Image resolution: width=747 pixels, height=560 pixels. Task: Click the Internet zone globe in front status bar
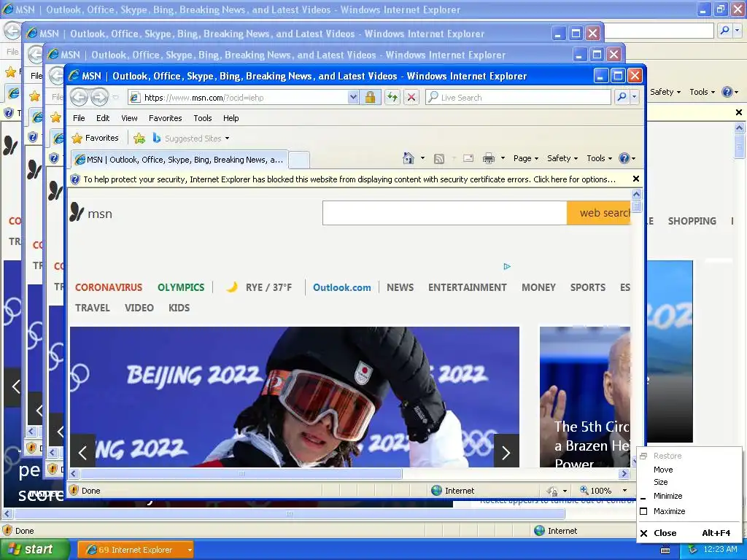[436, 491]
